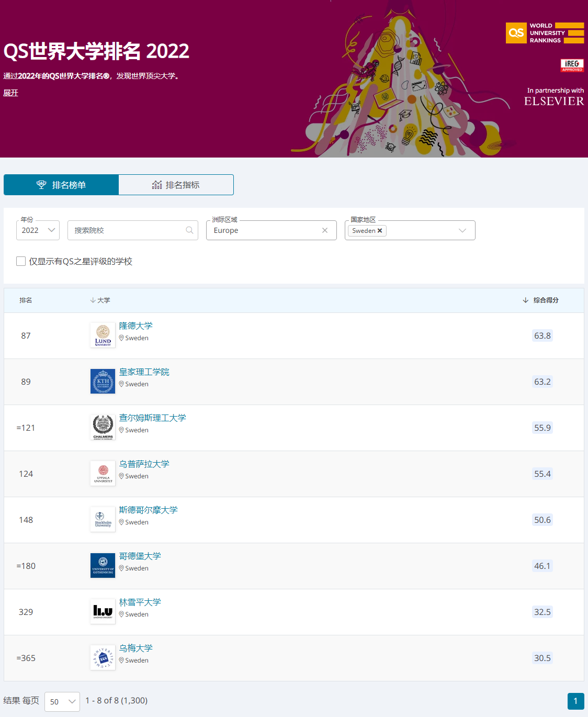The height and width of the screenshot is (717, 588).
Task: Open the 年份 2022 dropdown
Action: tap(38, 230)
